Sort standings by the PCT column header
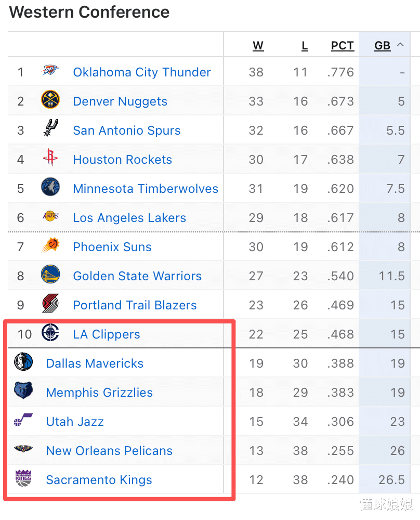Screen dimensions: 420x520 [342, 46]
